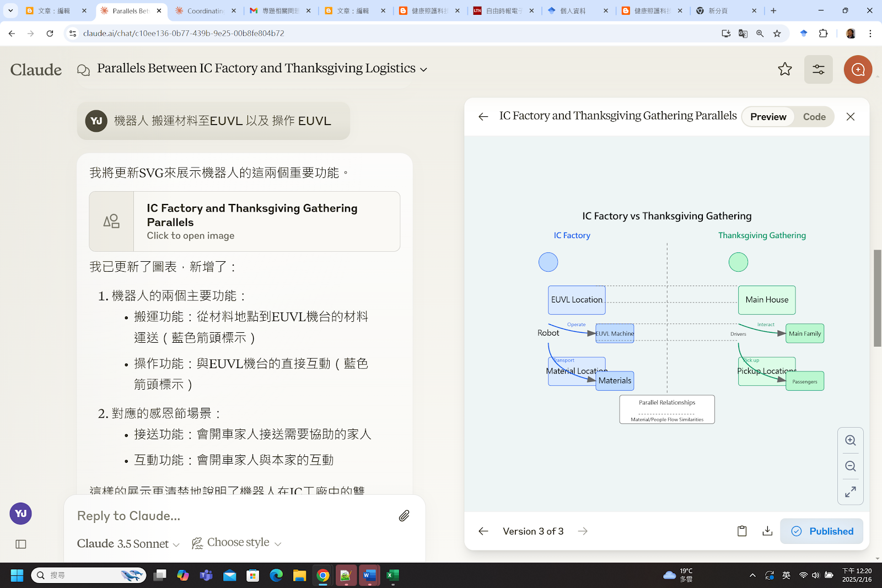Click the zoom magnifier in address bar
Screen dimensions: 882x588
[760, 34]
